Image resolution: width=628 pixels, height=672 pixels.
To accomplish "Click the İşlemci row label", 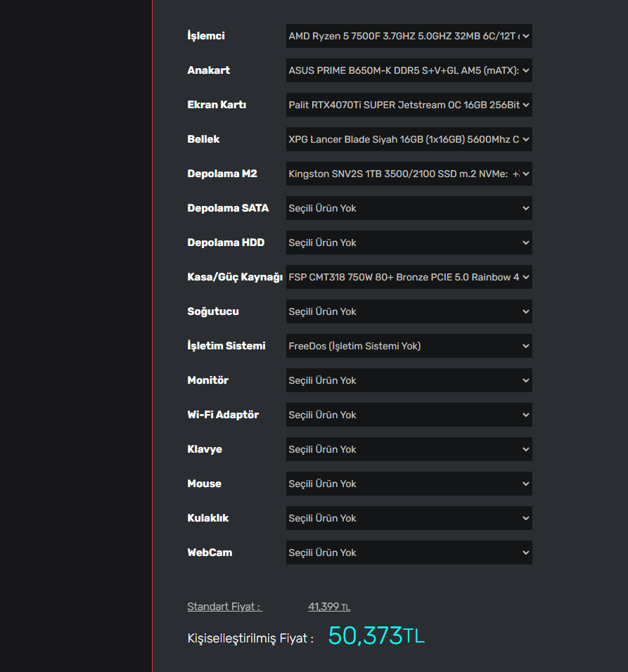I will coord(206,36).
